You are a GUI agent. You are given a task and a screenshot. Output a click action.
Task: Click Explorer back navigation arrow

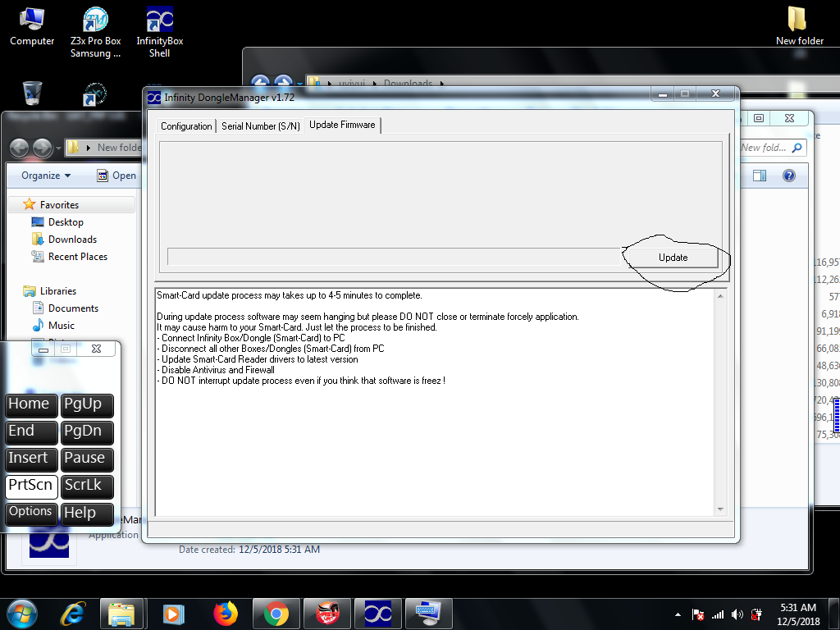pyautogui.click(x=20, y=148)
